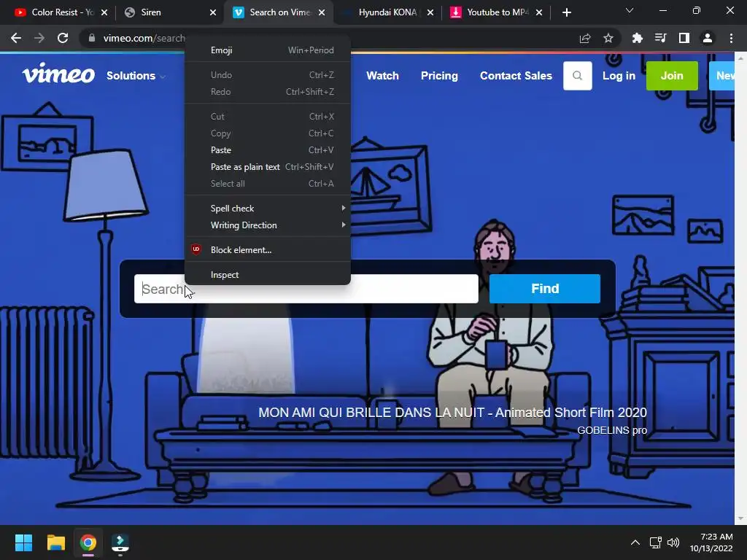The width and height of the screenshot is (747, 560).
Task: Open the Chrome three-dot menu
Action: [x=731, y=38]
